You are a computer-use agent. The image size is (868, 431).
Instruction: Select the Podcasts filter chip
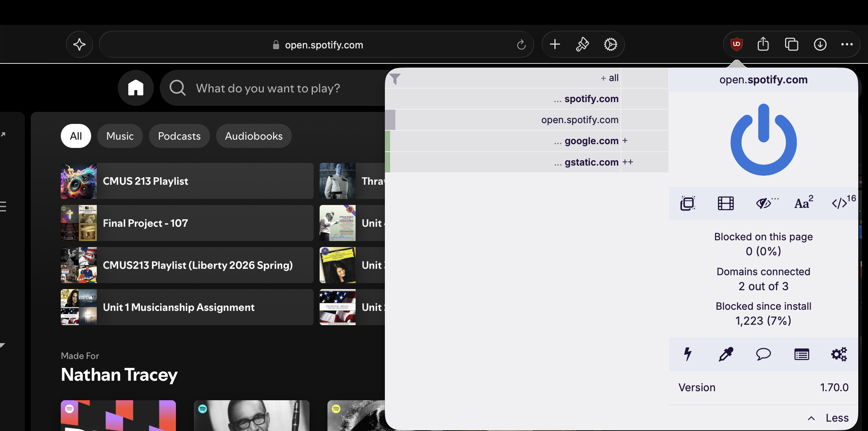click(x=179, y=136)
